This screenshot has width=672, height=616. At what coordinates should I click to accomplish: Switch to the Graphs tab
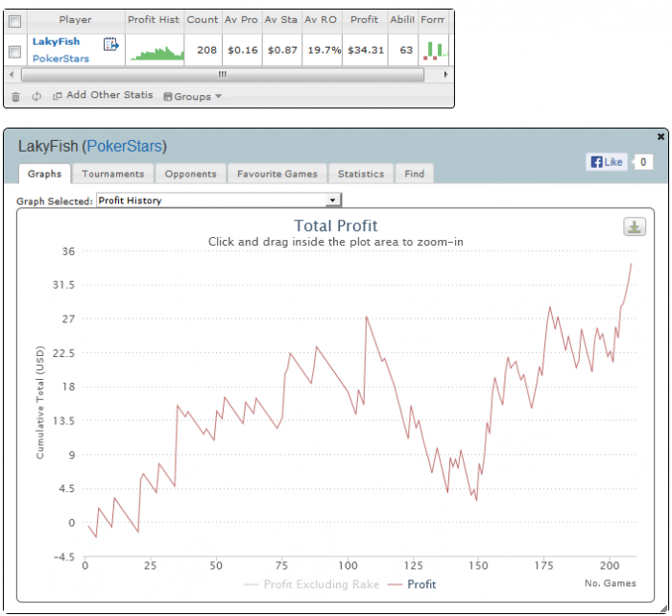44,174
